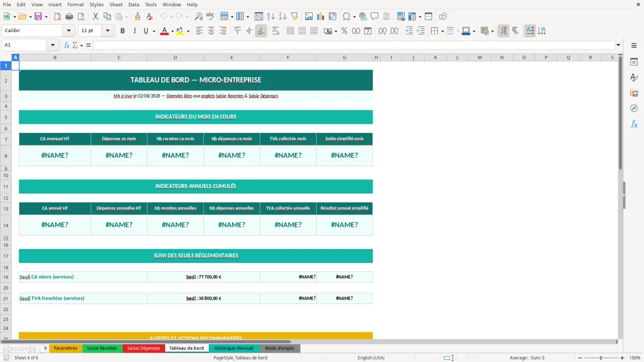The width and height of the screenshot is (644, 362).
Task: Toggle wrap text in cell
Action: click(x=276, y=31)
